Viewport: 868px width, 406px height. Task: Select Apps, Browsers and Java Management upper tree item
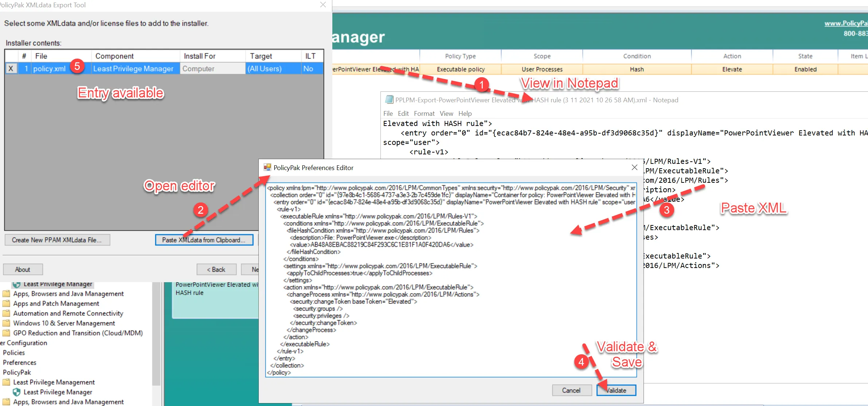69,293
